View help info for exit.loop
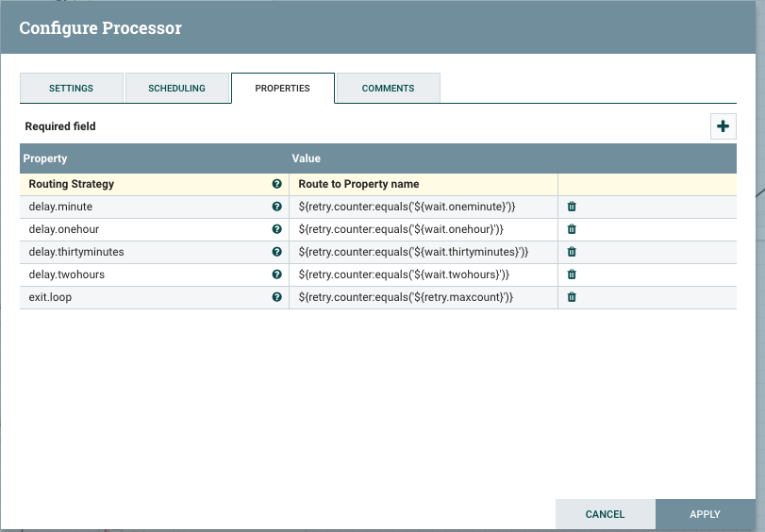Screen dimensions: 765x532 pyautogui.click(x=277, y=297)
